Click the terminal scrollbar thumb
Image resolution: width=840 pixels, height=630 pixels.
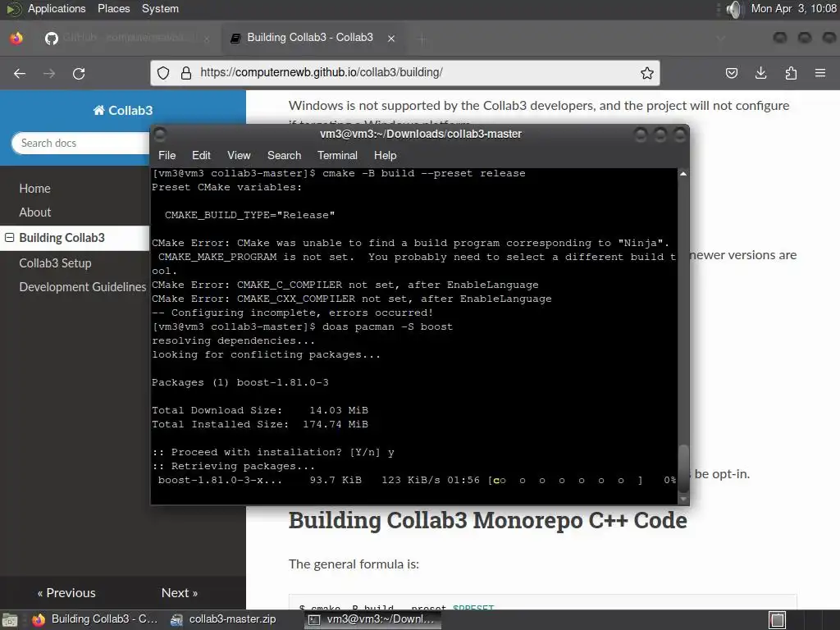[x=683, y=468]
